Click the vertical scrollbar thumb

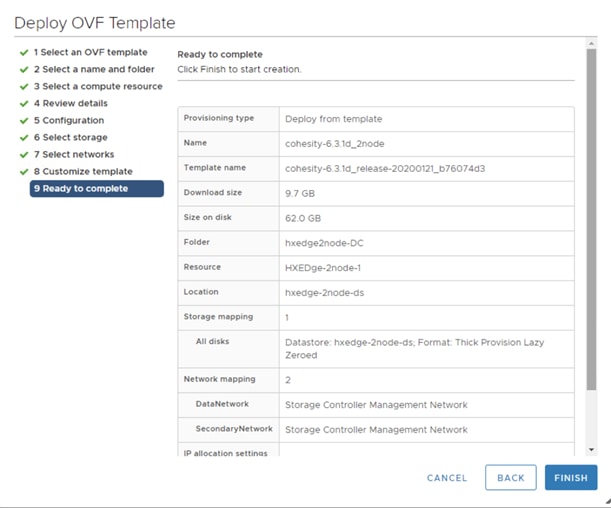[591, 219]
